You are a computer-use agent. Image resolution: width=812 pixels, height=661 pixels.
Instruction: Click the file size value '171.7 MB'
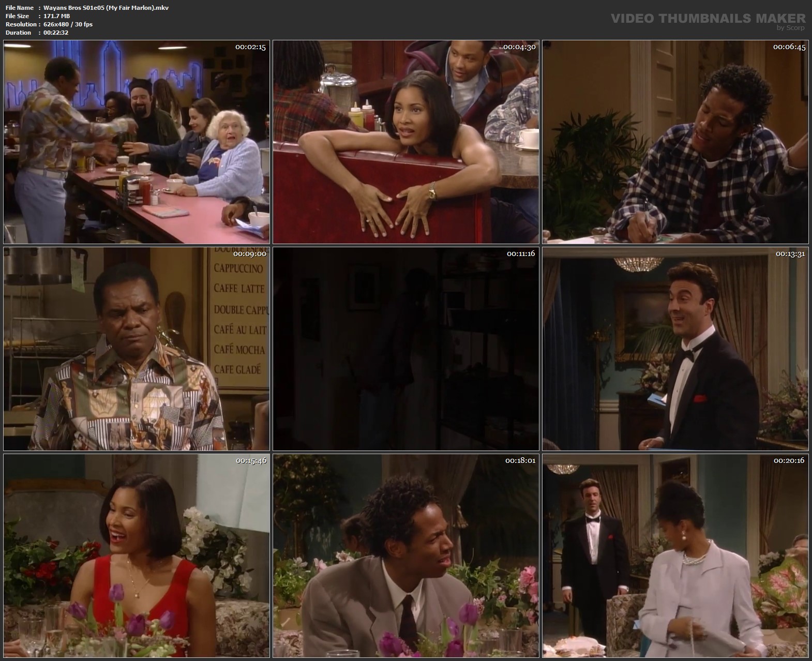coord(57,16)
